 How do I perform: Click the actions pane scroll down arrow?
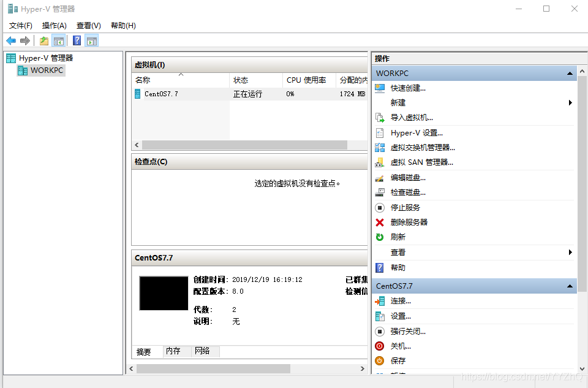[x=582, y=369]
